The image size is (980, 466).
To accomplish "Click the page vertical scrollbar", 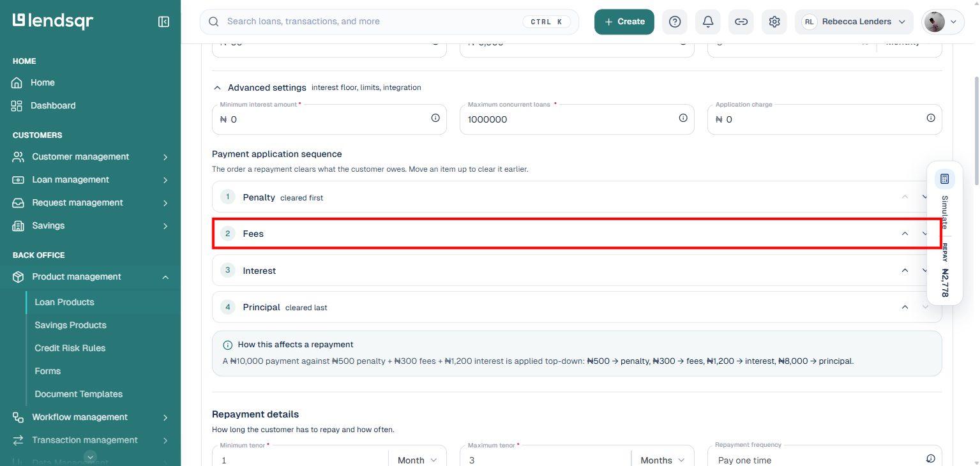I will (976, 131).
